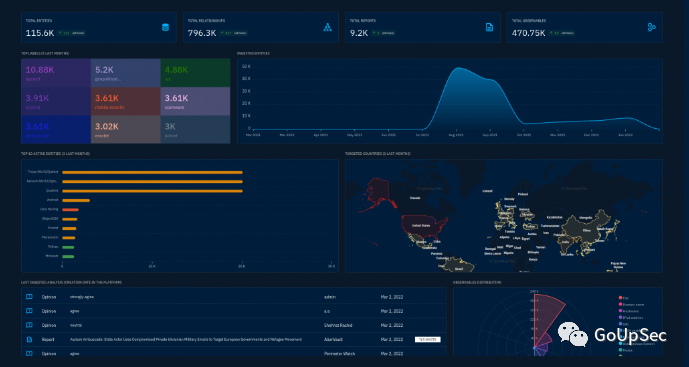Click the observables icon in Total Observables card
This screenshot has height=367, width=689.
652,27
